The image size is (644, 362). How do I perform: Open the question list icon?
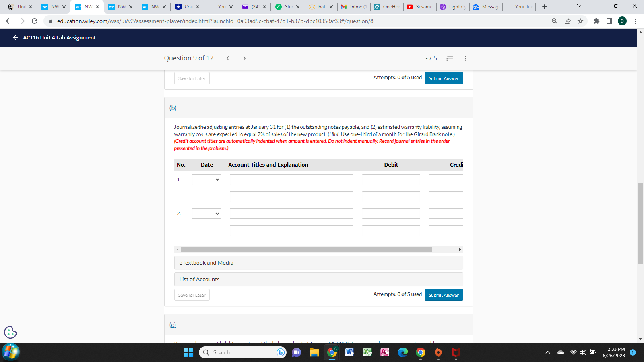point(450,58)
